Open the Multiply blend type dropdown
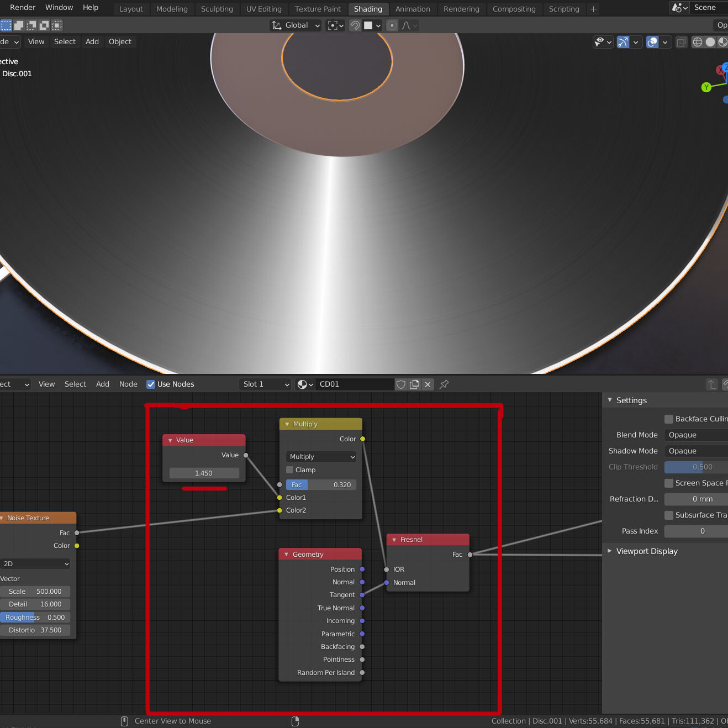 [x=321, y=457]
